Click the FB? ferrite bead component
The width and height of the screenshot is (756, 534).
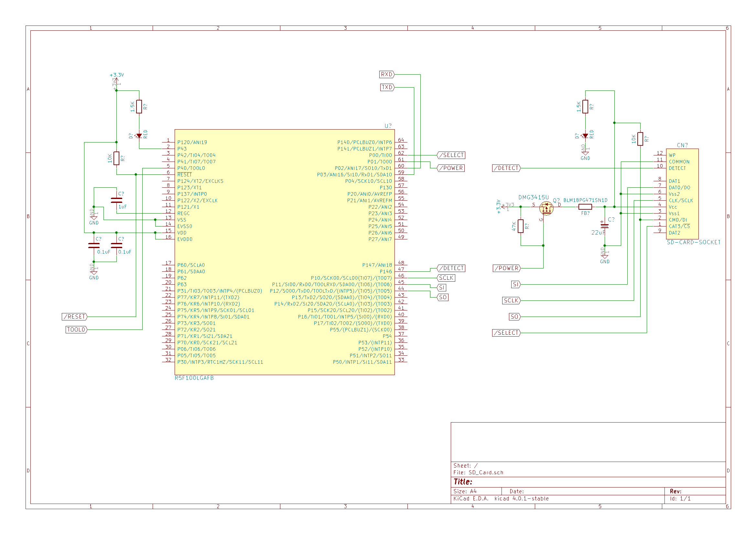585,207
